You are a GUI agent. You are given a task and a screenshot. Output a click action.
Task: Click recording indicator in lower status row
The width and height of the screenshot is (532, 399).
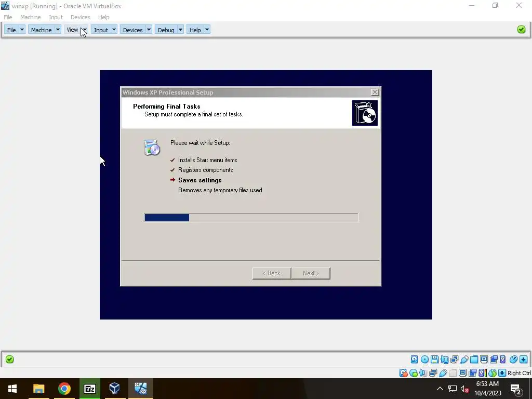pos(473,373)
